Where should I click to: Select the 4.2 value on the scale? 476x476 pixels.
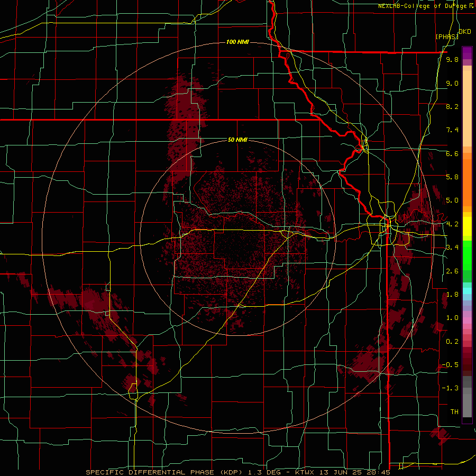tap(452, 224)
